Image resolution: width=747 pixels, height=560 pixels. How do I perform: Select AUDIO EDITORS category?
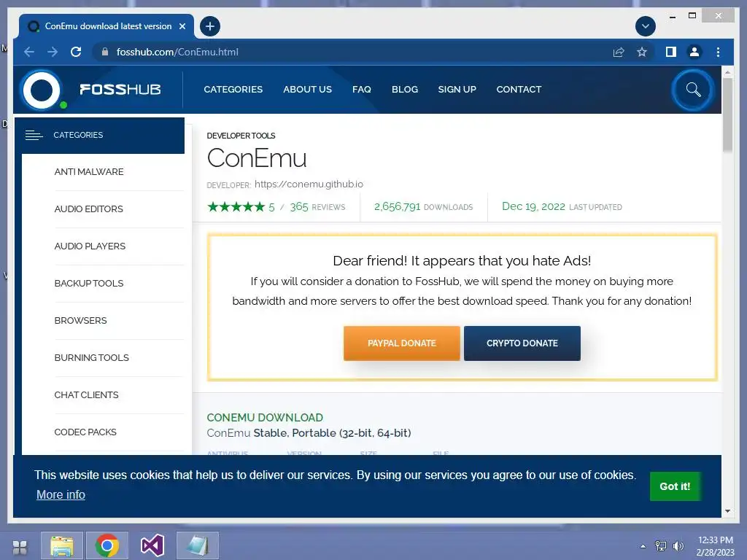coord(88,209)
